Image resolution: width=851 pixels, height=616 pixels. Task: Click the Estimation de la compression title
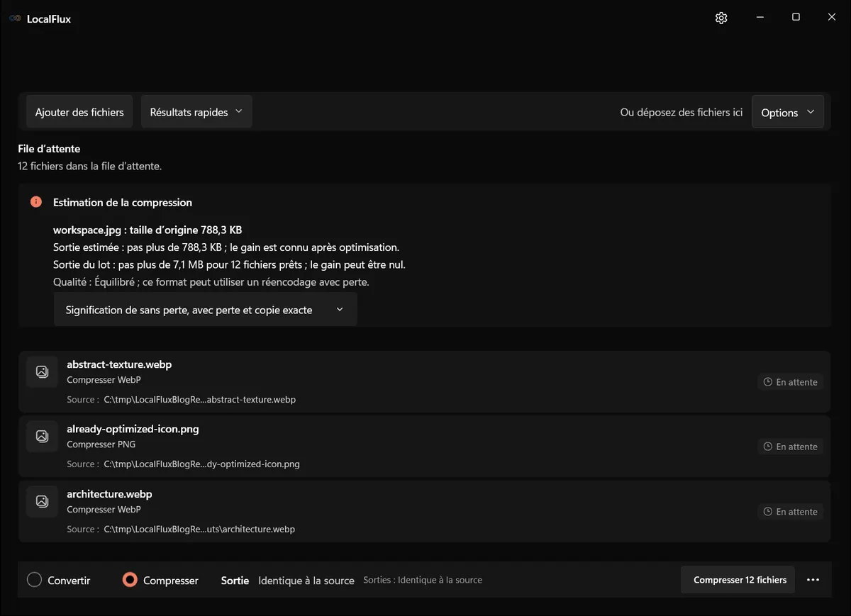coord(123,202)
